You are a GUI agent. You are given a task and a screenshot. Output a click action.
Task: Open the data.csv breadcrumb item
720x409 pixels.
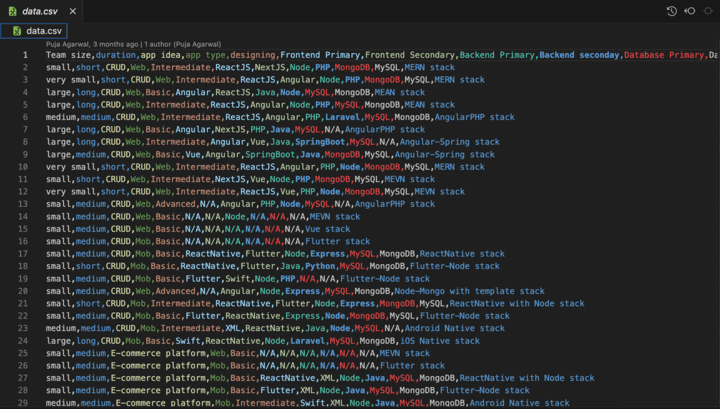[x=47, y=31]
